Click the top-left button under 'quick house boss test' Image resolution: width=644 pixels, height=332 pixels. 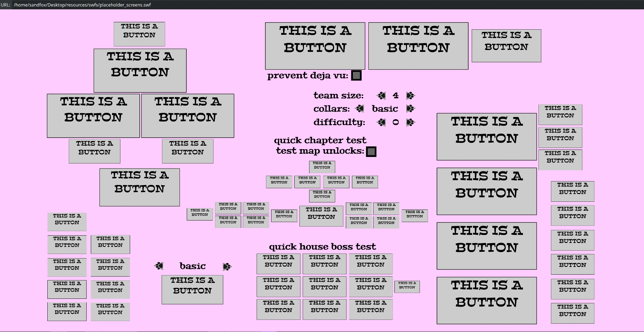pyautogui.click(x=278, y=263)
